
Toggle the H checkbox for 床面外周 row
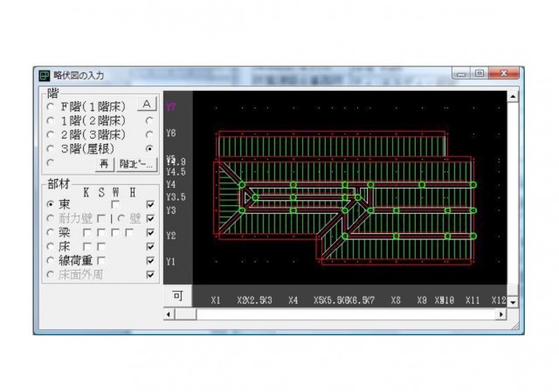[x=151, y=274]
